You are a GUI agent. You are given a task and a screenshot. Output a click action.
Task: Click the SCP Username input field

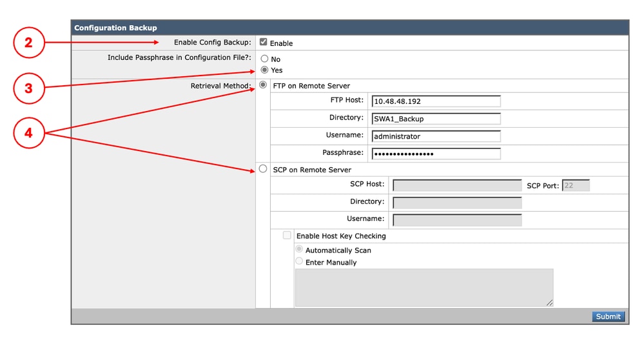click(457, 220)
